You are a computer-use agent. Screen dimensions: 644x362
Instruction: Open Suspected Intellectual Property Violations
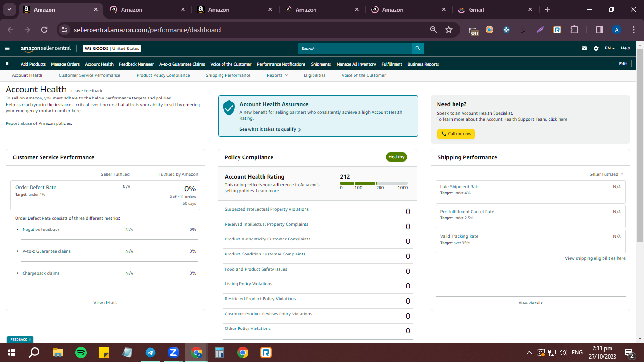click(267, 209)
